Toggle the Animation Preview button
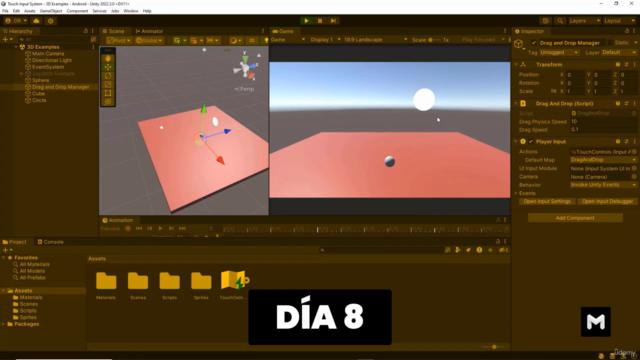 tap(110, 229)
